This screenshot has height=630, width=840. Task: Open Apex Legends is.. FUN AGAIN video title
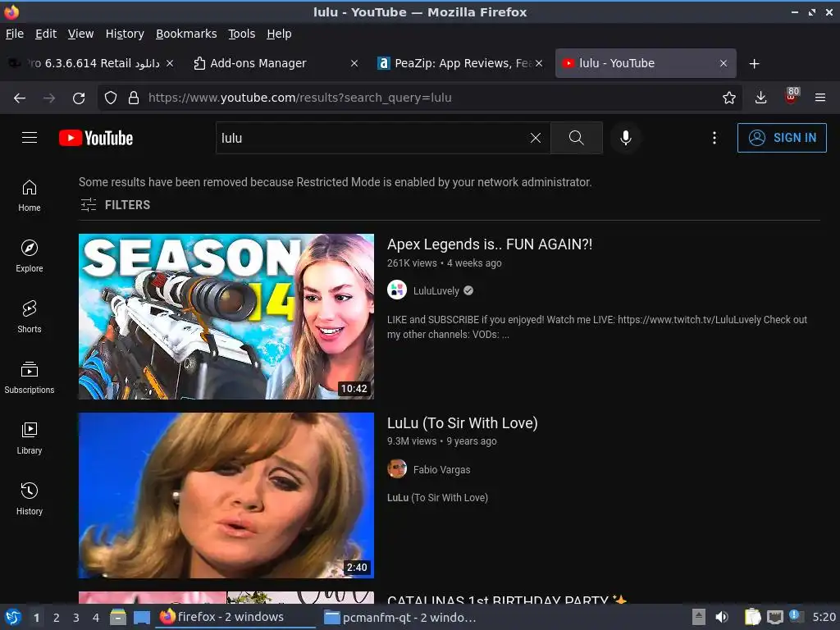[x=490, y=244]
